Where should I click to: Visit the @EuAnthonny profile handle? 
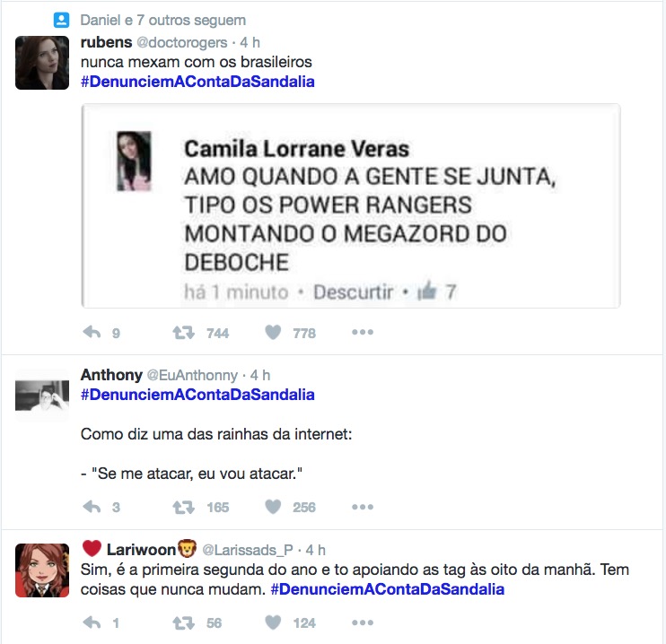(192, 375)
